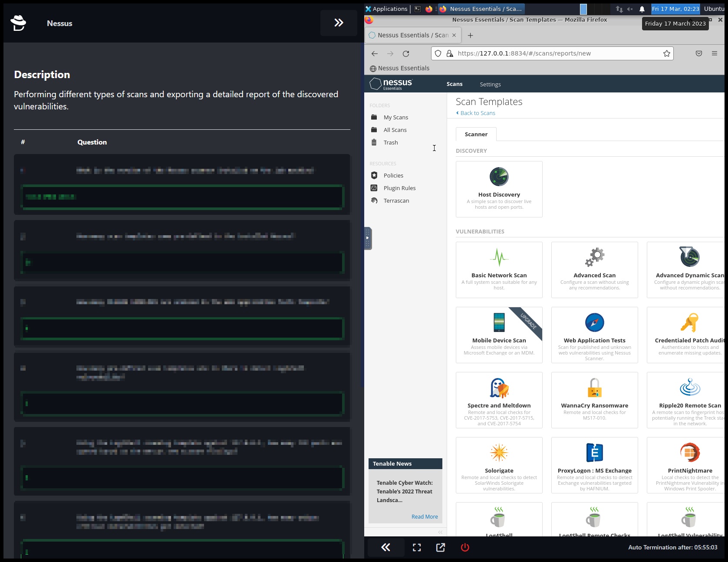The image size is (728, 562).
Task: Collapse the Nessus task panel with double chevron
Action: [x=339, y=23]
